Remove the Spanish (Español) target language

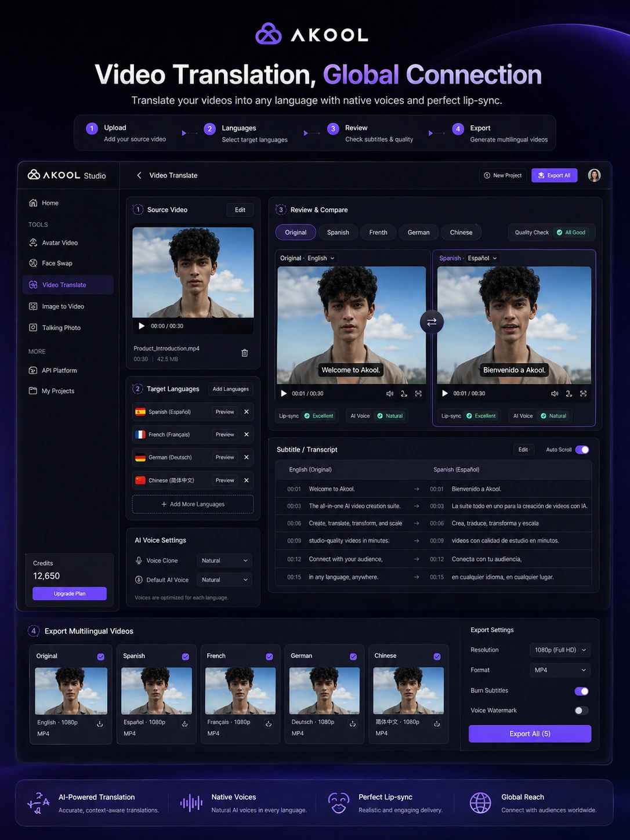click(x=247, y=412)
